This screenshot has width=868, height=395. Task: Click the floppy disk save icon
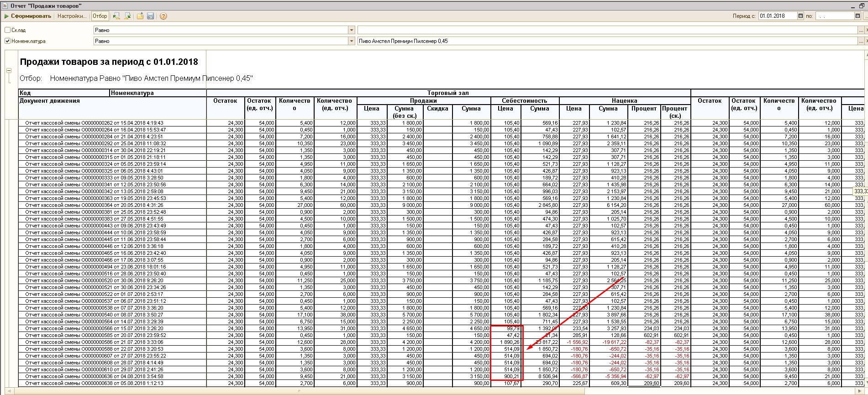pyautogui.click(x=151, y=16)
